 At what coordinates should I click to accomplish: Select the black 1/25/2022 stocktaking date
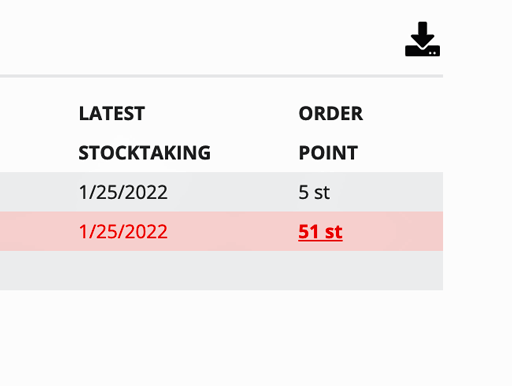pyautogui.click(x=123, y=192)
